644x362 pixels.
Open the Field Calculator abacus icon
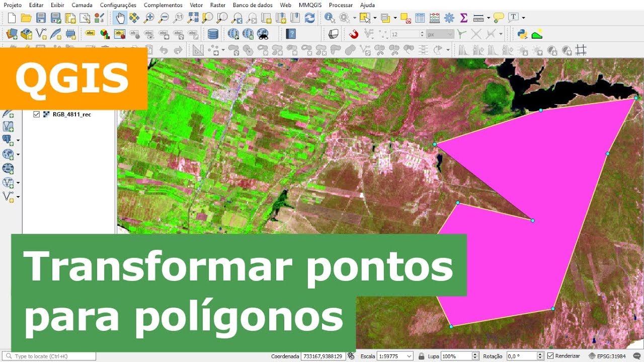point(434,18)
